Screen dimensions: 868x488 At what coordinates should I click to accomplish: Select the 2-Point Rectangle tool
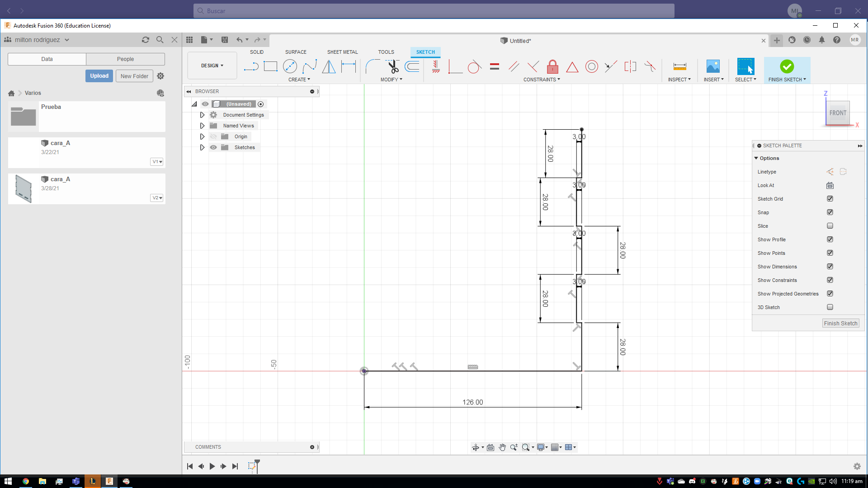point(270,67)
